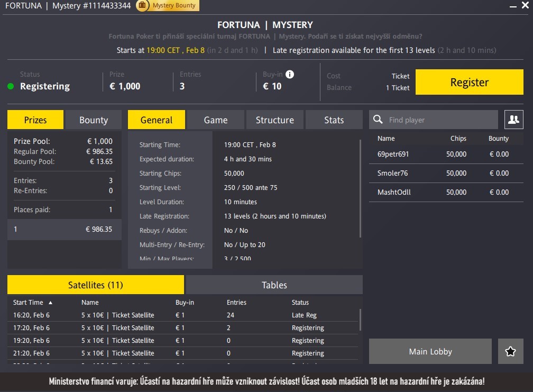The height and width of the screenshot is (392, 533).
Task: Click the Ministerstvo financí warning banner
Action: 266,381
